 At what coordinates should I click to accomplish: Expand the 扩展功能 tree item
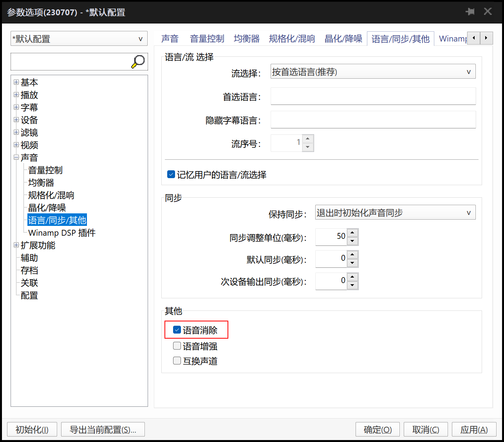click(16, 245)
